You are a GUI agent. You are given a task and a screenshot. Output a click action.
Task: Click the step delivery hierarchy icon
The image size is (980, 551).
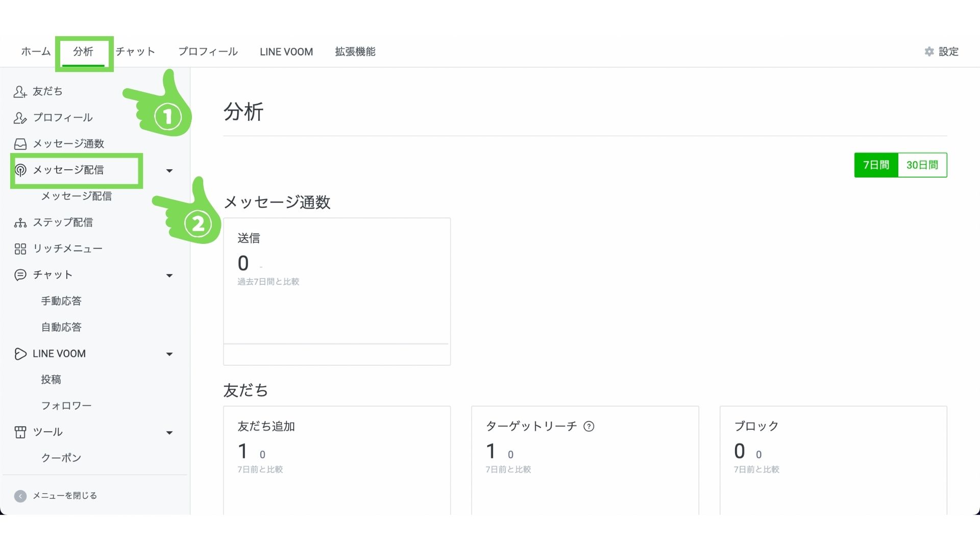coord(20,222)
